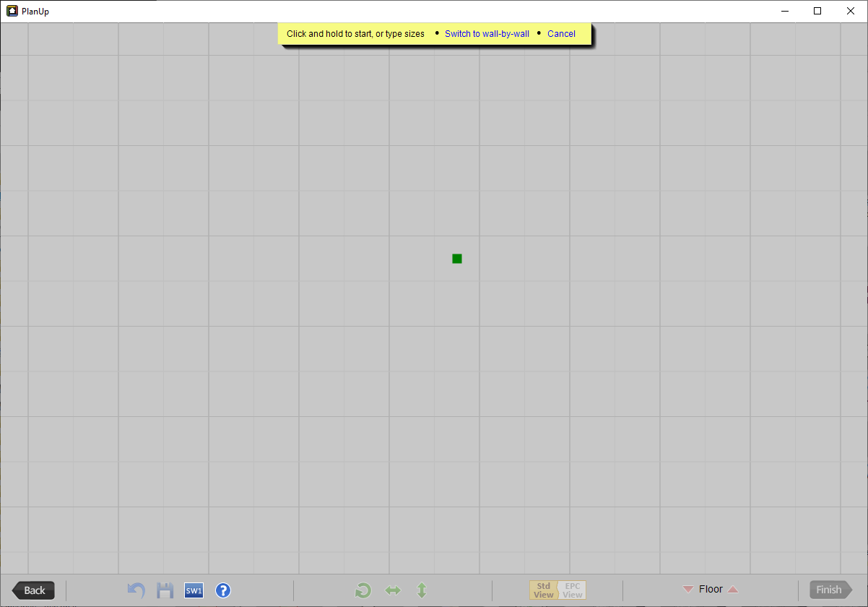The width and height of the screenshot is (868, 607).
Task: Click the Back button
Action: coord(33,590)
